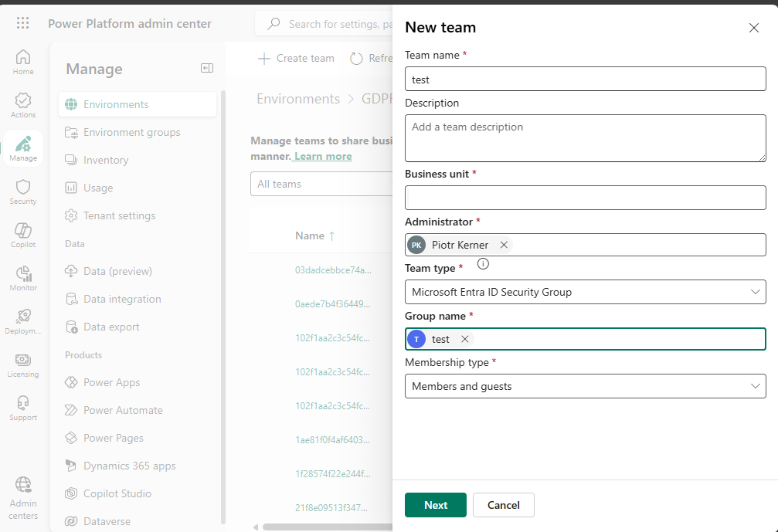The image size is (778, 532).
Task: Open Copilot from the left rail
Action: click(23, 235)
